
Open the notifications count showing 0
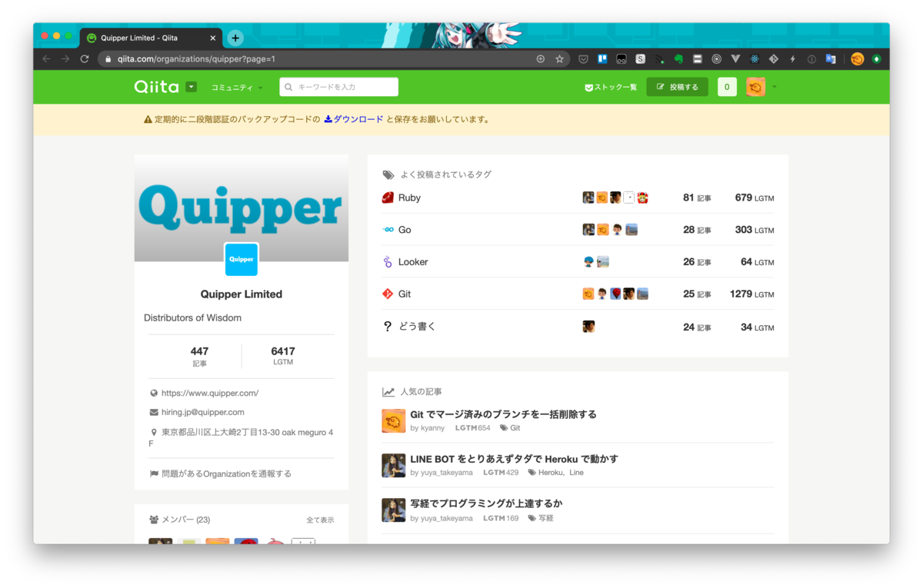click(x=727, y=87)
